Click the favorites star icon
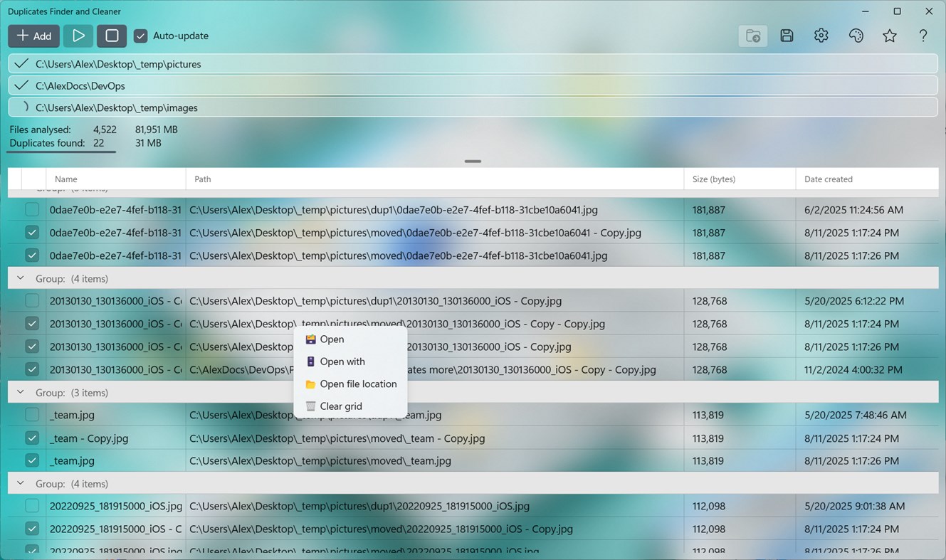This screenshot has width=946, height=560. [889, 36]
